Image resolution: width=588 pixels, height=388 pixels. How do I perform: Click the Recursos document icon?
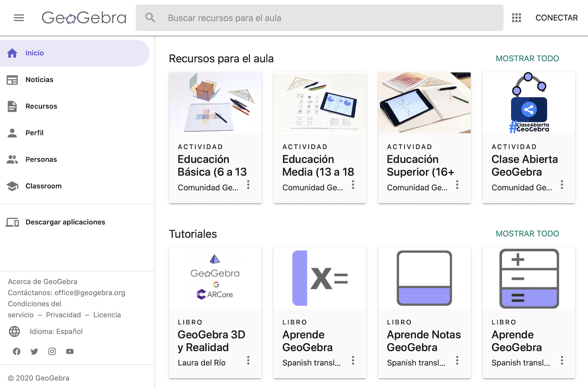click(x=12, y=106)
